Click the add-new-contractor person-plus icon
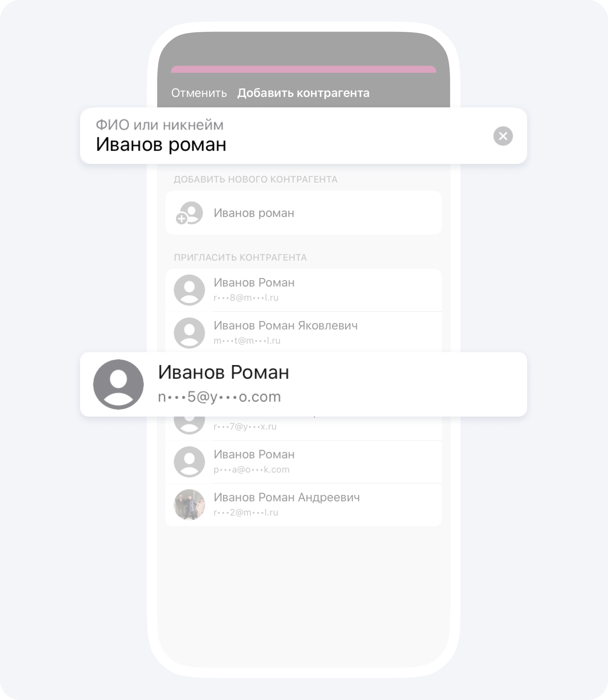 [x=189, y=213]
